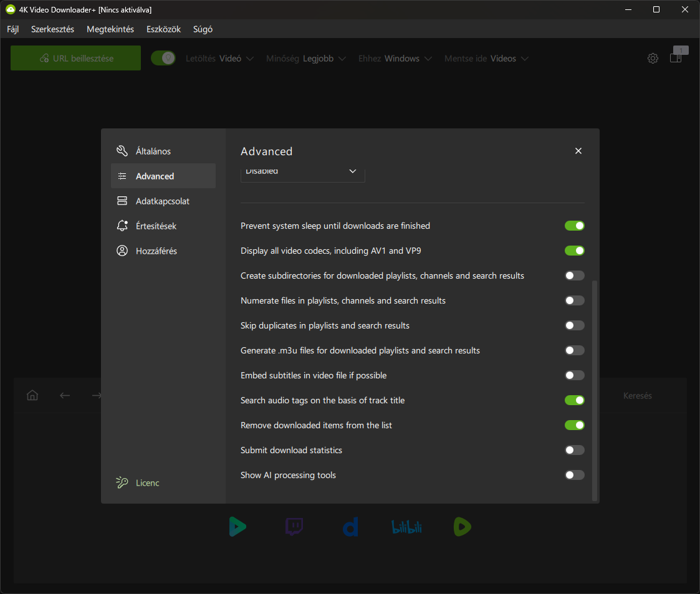Open the Adatkapcsolat settings section
The width and height of the screenshot is (700, 594).
(x=163, y=201)
